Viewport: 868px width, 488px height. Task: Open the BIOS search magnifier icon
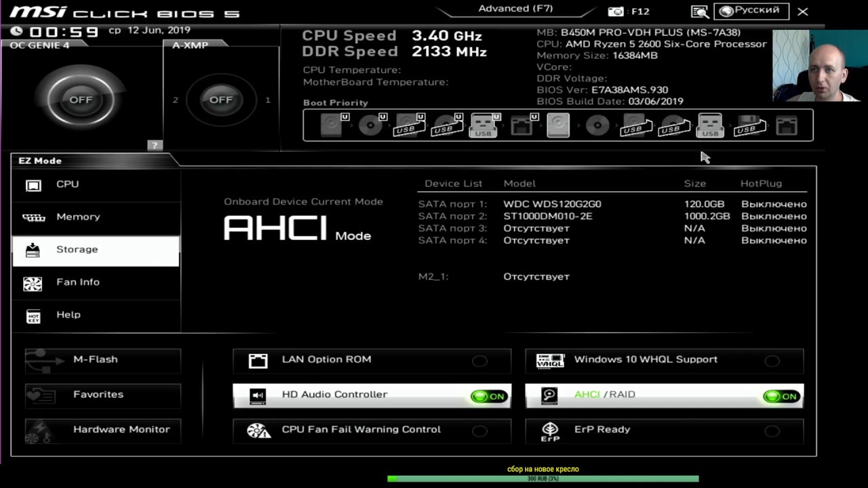pos(699,12)
